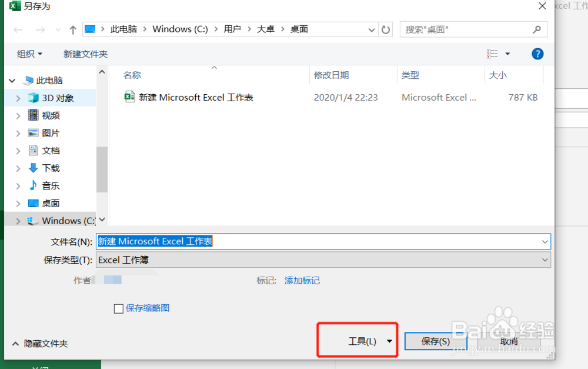Change the view layout icon
588x369 pixels.
tap(492, 54)
